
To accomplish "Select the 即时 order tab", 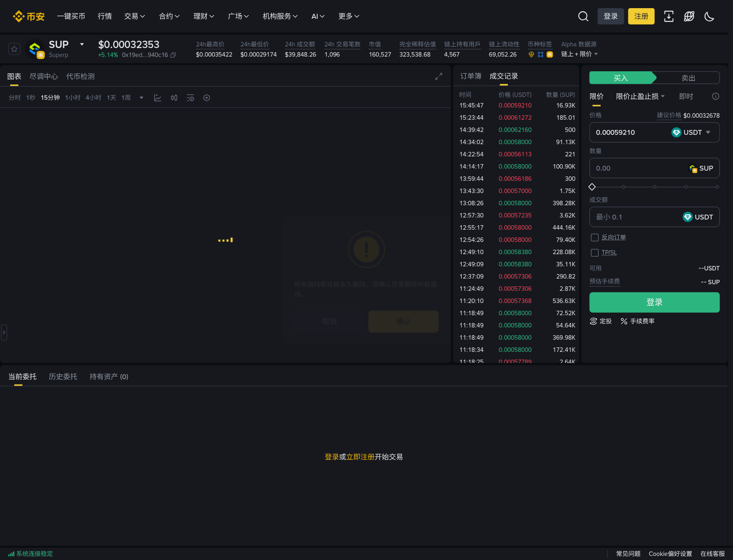I will click(x=686, y=96).
